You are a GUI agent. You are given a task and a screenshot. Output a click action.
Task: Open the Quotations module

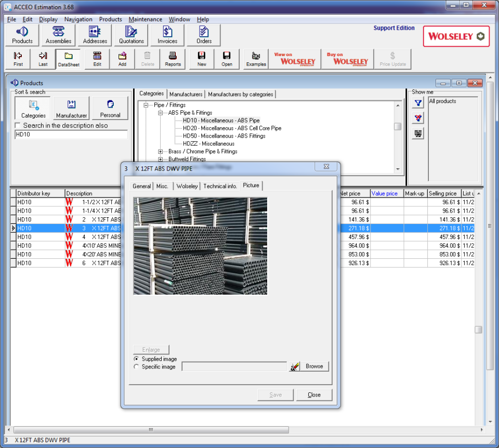tap(131, 34)
